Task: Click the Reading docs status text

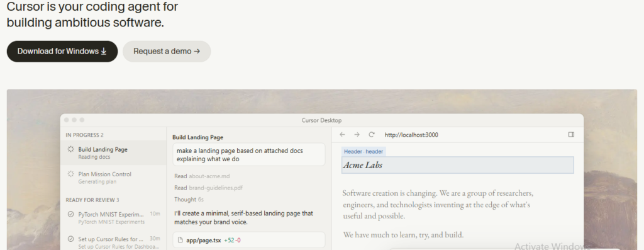Action: click(x=94, y=157)
